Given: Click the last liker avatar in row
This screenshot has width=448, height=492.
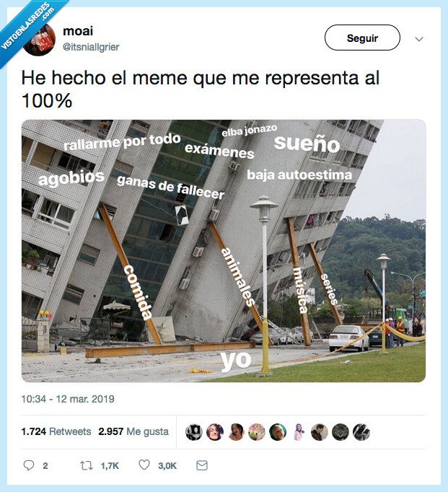Looking at the screenshot, I should (x=361, y=432).
